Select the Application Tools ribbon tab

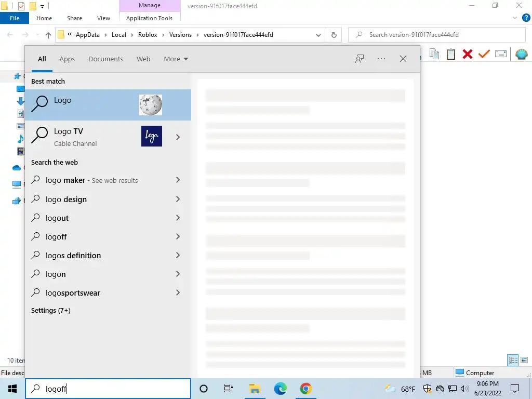(149, 18)
